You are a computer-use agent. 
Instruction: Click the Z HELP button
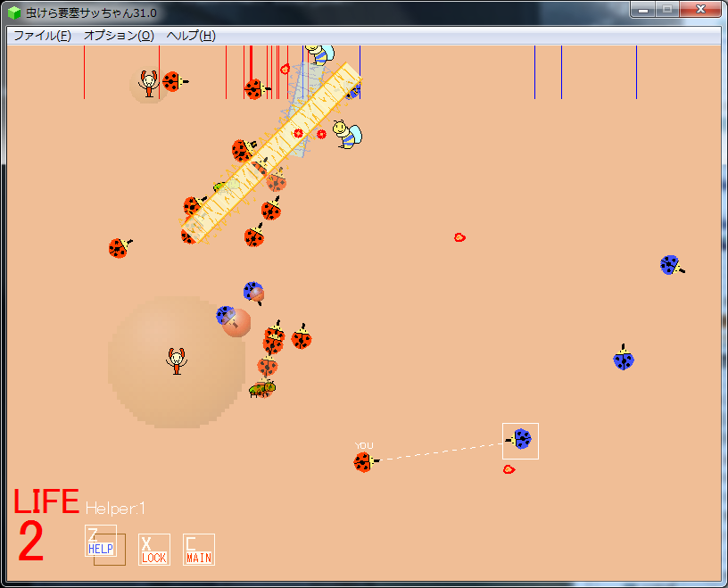pyautogui.click(x=101, y=541)
